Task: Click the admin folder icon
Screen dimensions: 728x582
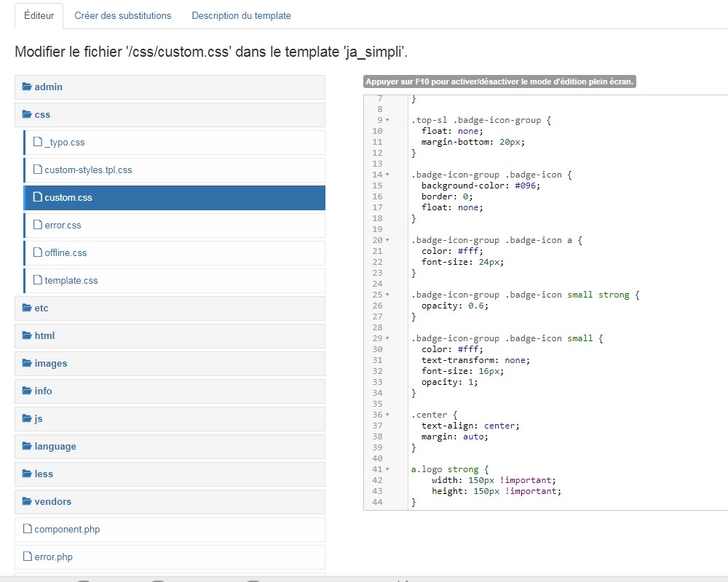Action: (x=28, y=87)
